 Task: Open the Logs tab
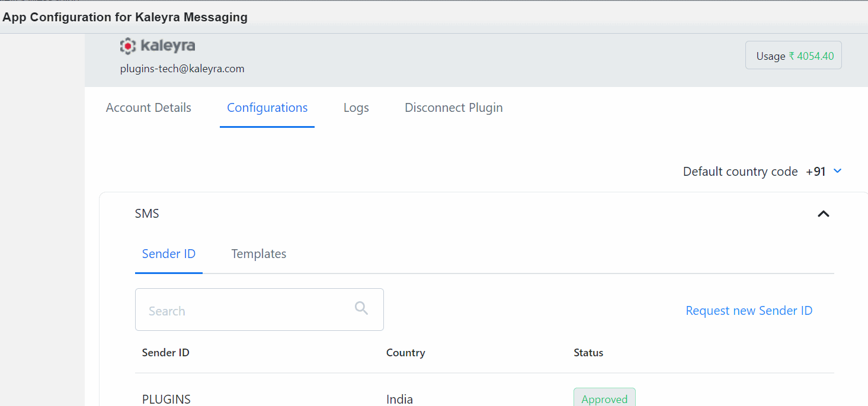tap(356, 108)
